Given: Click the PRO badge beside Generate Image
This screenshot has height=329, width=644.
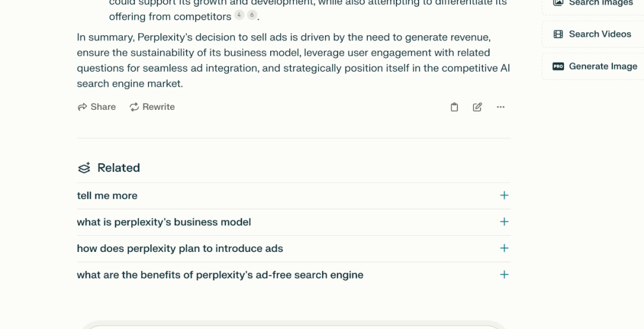Looking at the screenshot, I should tap(558, 66).
